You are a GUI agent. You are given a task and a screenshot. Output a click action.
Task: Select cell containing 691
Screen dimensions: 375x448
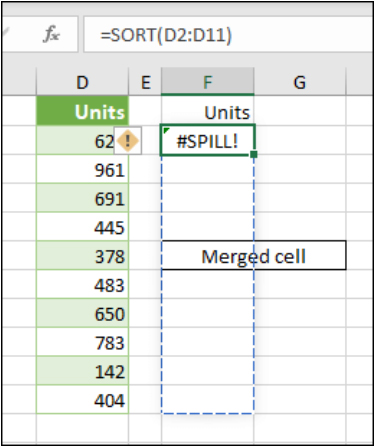click(82, 198)
